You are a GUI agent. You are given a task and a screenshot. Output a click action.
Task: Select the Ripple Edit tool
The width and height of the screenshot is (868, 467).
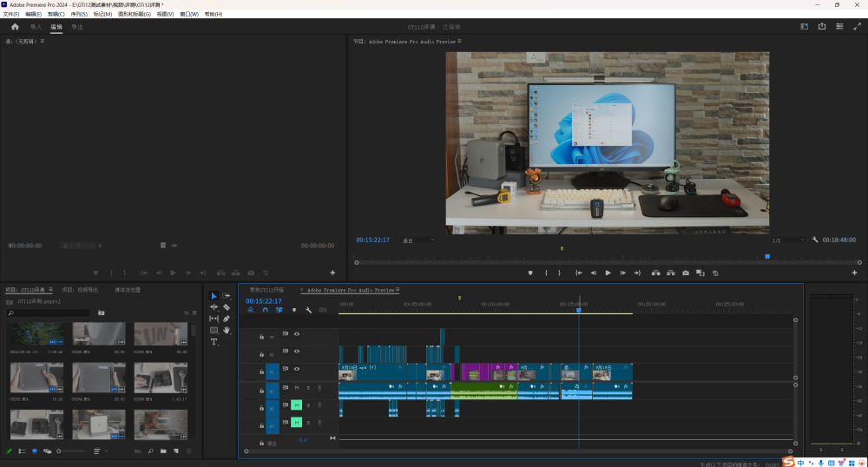pos(214,307)
